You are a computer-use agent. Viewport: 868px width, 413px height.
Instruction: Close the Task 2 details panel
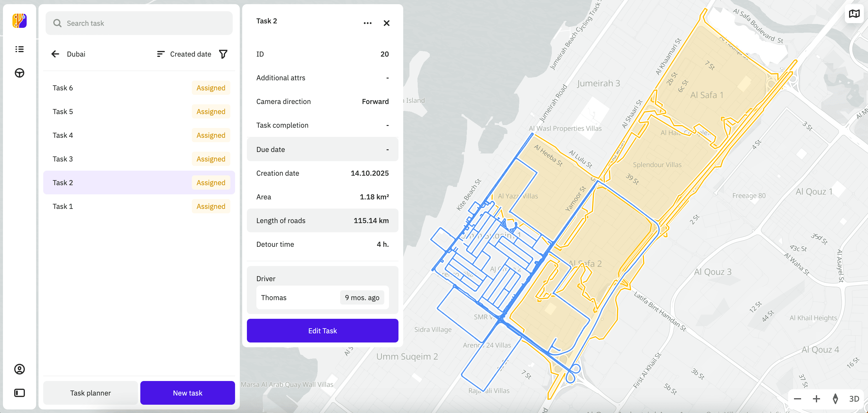click(x=387, y=23)
